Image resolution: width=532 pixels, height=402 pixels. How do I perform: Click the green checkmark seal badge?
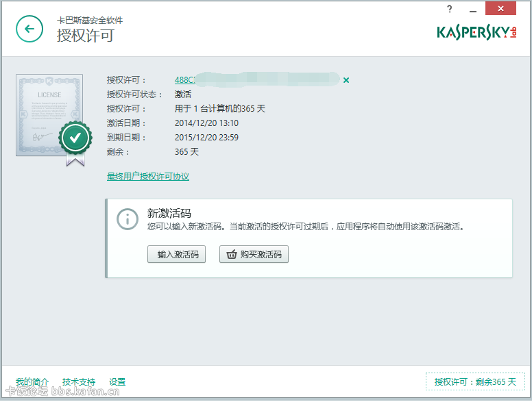75,138
